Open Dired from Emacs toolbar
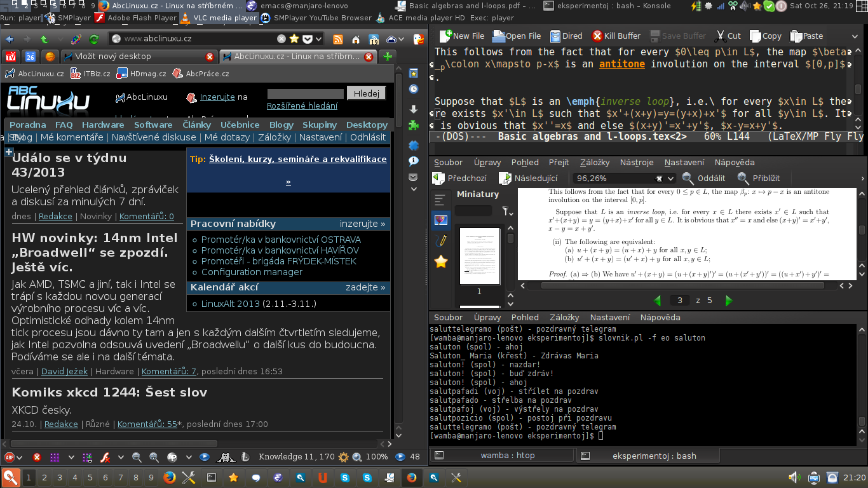The height and width of the screenshot is (488, 868). click(x=566, y=36)
